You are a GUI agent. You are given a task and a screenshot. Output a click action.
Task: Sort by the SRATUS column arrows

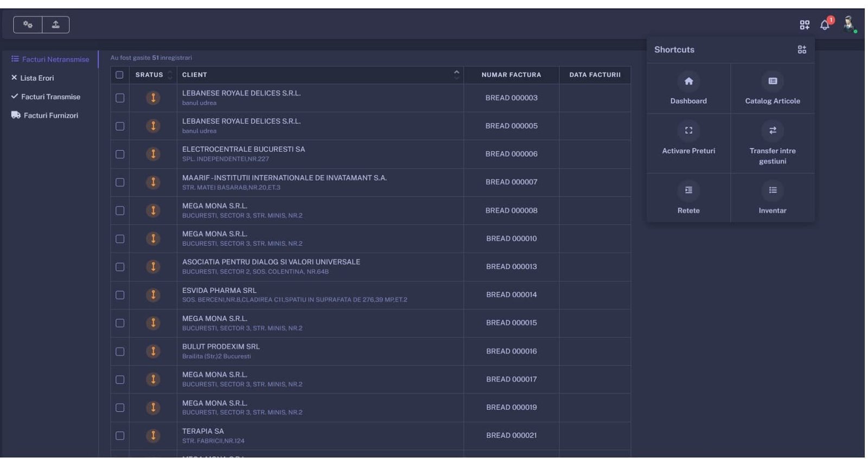point(170,75)
